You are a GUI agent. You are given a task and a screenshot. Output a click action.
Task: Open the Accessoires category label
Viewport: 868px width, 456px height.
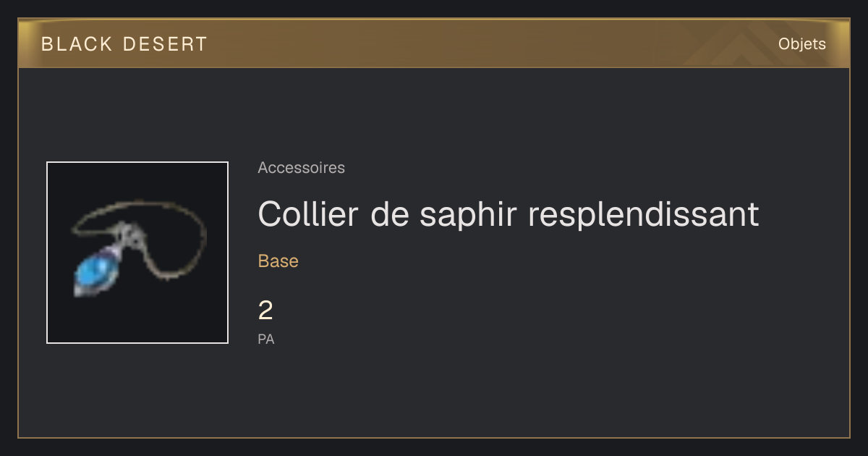(x=301, y=168)
